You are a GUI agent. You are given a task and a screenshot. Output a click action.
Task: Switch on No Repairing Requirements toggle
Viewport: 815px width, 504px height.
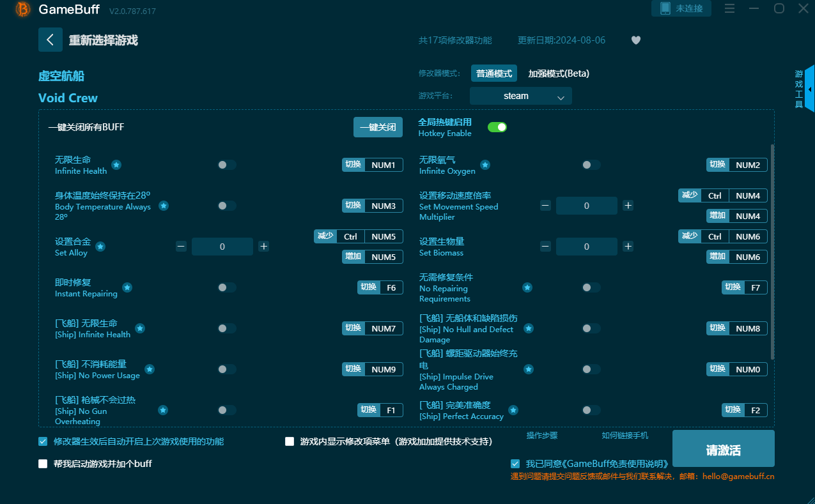[x=591, y=287]
